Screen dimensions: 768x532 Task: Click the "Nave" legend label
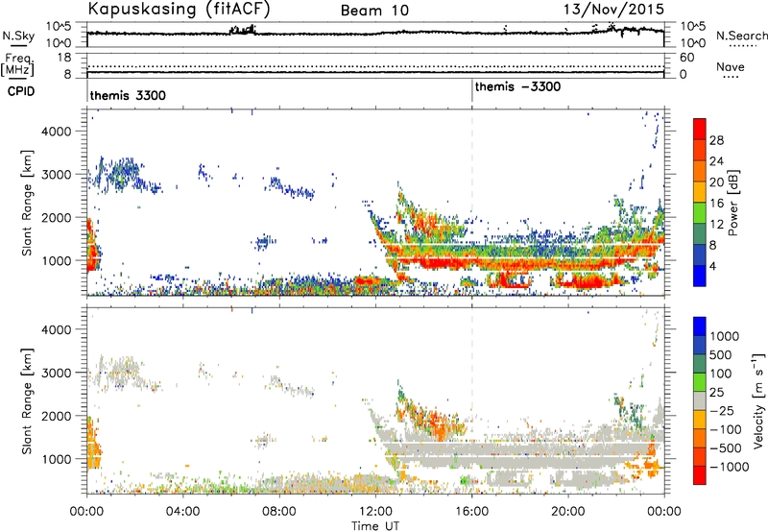pyautogui.click(x=731, y=66)
